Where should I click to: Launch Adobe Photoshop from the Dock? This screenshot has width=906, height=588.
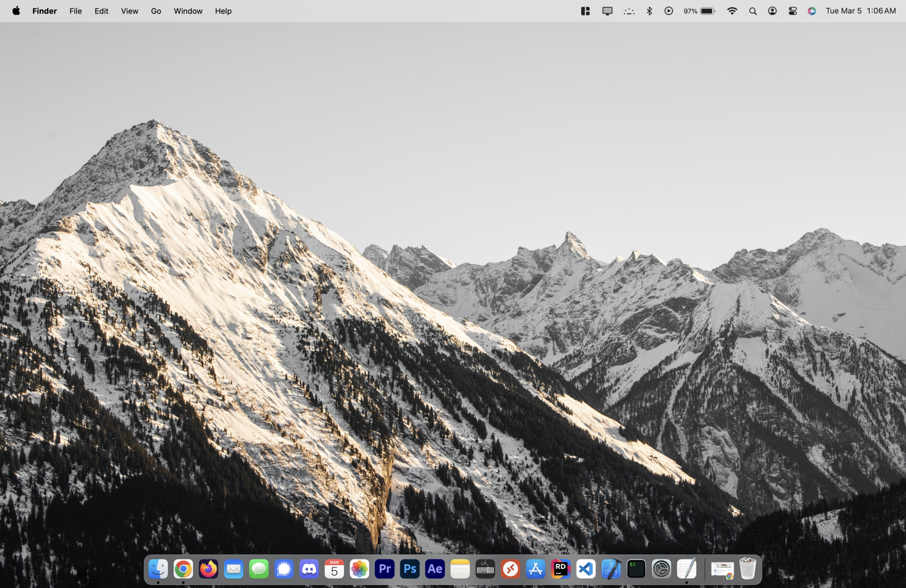pos(410,569)
